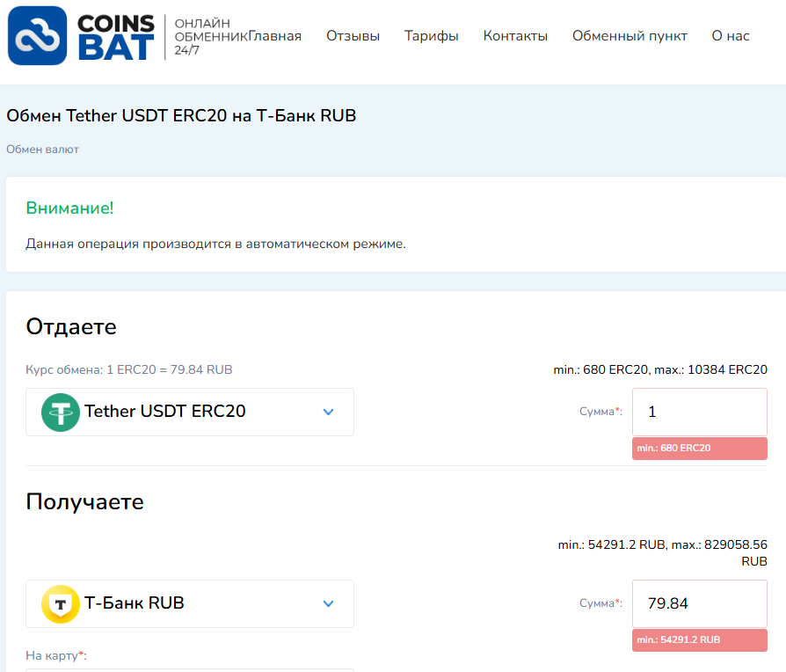Select the Tether USDT coin icon
Image resolution: width=786 pixels, height=672 pixels.
pos(59,412)
